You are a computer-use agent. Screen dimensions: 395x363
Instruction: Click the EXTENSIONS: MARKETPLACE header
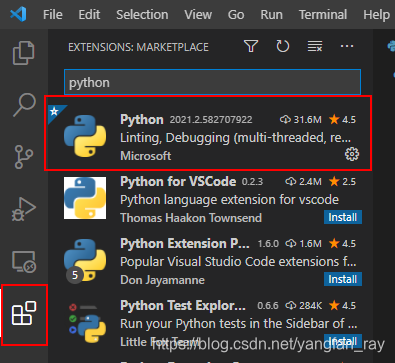pos(138,47)
